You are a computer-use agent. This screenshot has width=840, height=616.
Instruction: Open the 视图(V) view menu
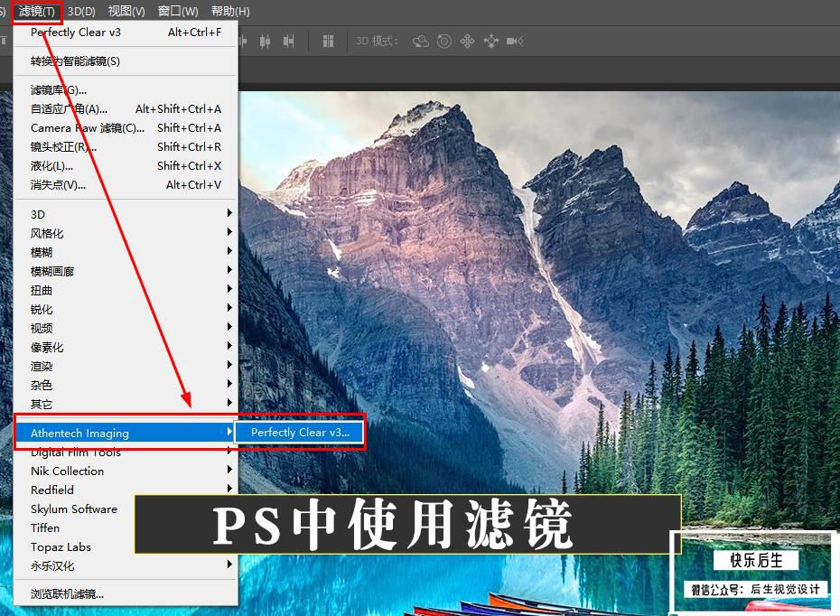[126, 11]
